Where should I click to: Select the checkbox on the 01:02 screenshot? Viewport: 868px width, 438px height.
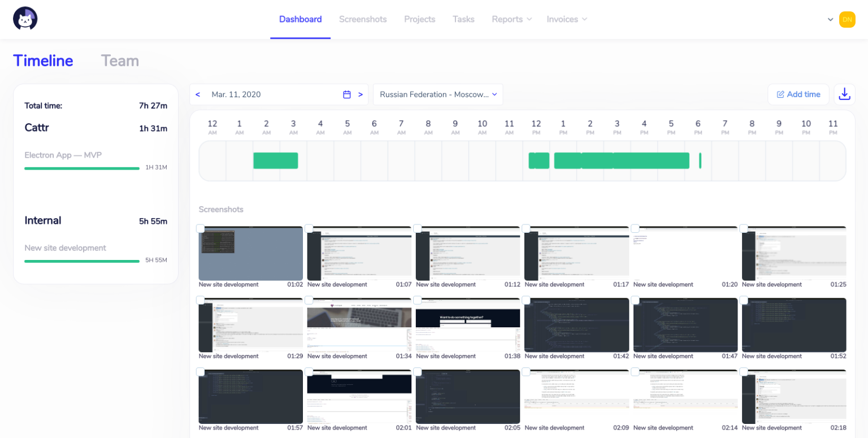(x=201, y=228)
